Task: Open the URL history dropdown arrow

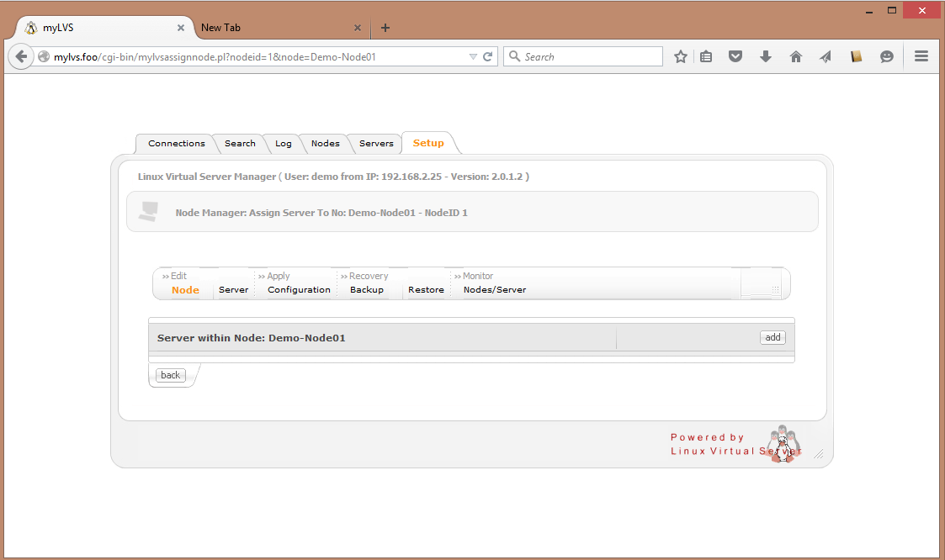Action: point(473,56)
